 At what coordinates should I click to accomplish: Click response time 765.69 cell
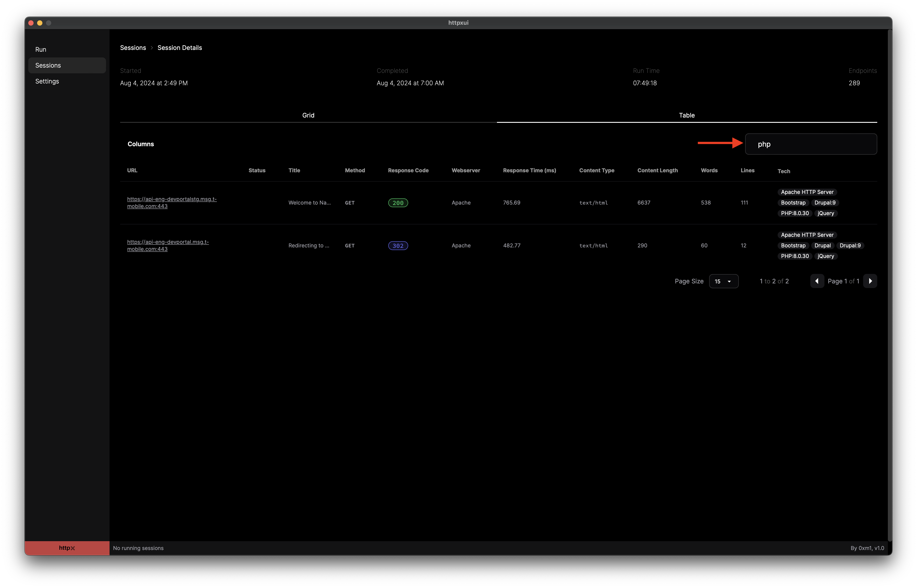(x=512, y=203)
